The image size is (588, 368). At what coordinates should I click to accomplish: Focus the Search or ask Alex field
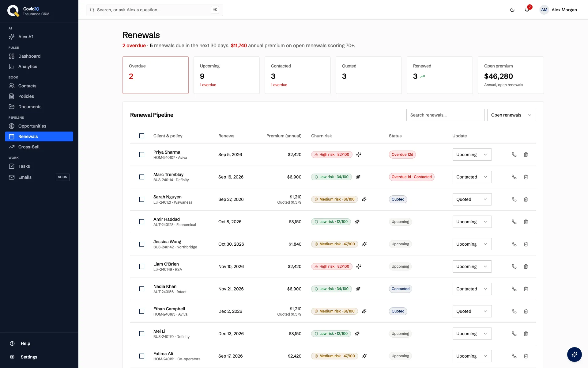(x=154, y=10)
